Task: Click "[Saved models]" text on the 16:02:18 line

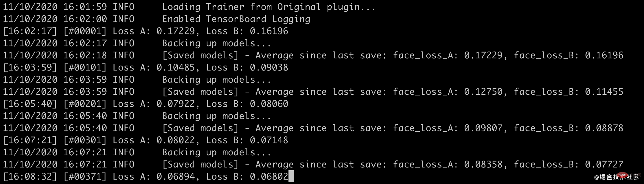Action: pyautogui.click(x=200, y=55)
